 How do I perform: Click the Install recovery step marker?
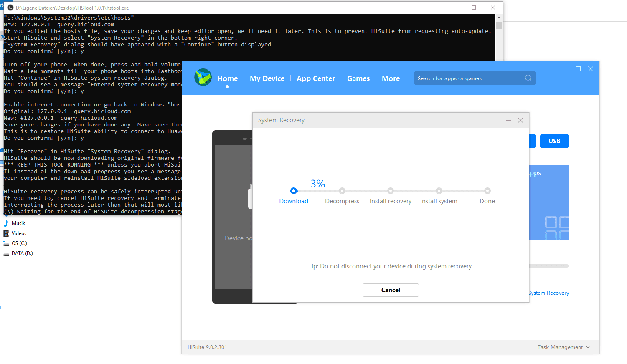[x=391, y=191]
